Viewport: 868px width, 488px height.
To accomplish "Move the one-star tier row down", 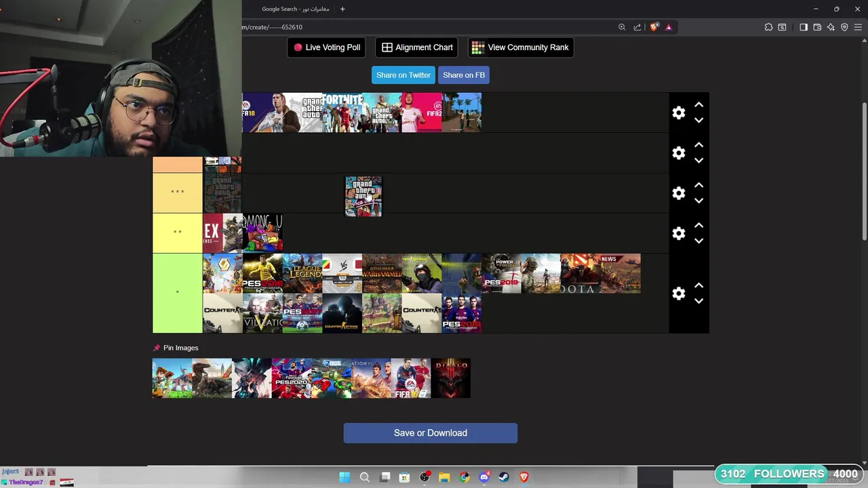I will 698,301.
